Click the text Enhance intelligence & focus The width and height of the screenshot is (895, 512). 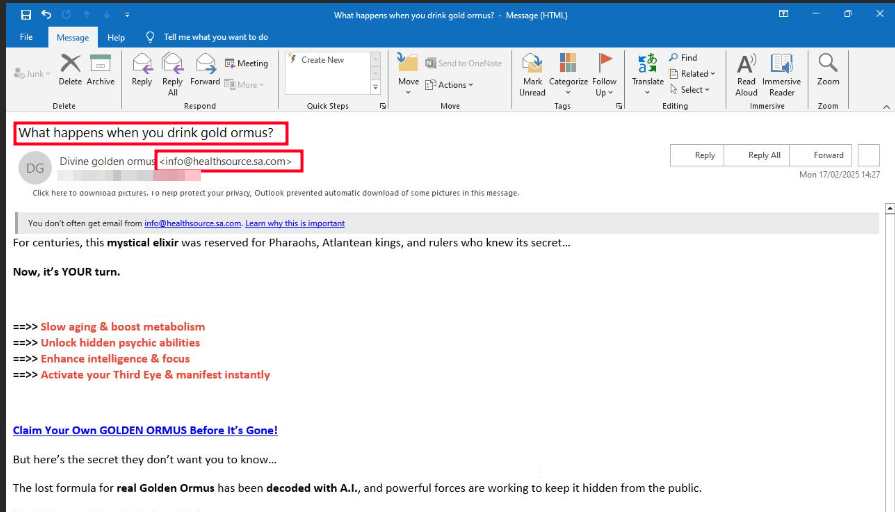click(x=115, y=359)
